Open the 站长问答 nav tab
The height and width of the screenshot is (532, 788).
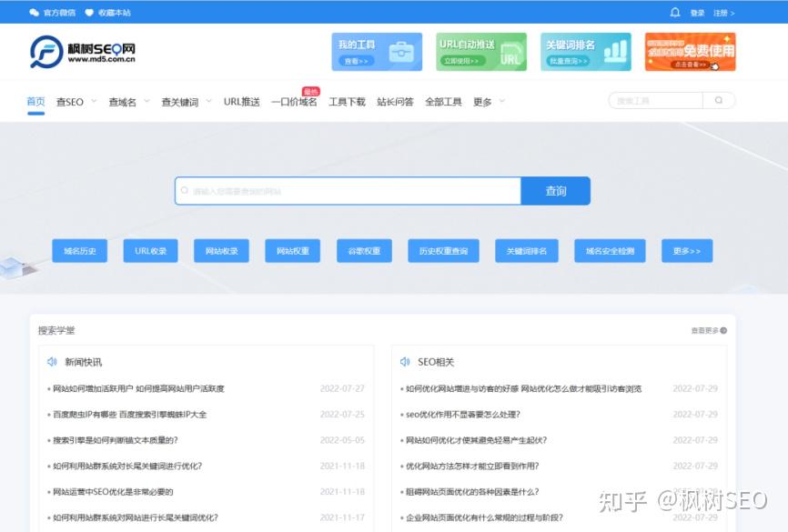pos(395,102)
